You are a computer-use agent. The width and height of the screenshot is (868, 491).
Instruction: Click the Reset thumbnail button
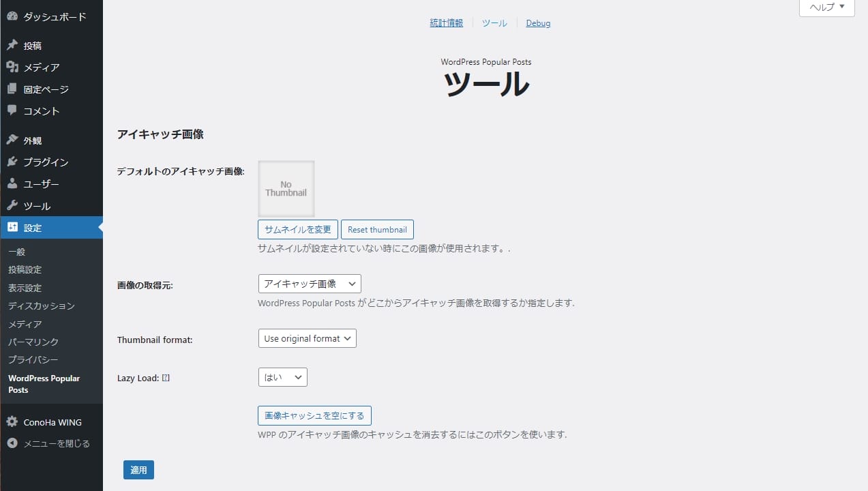377,230
